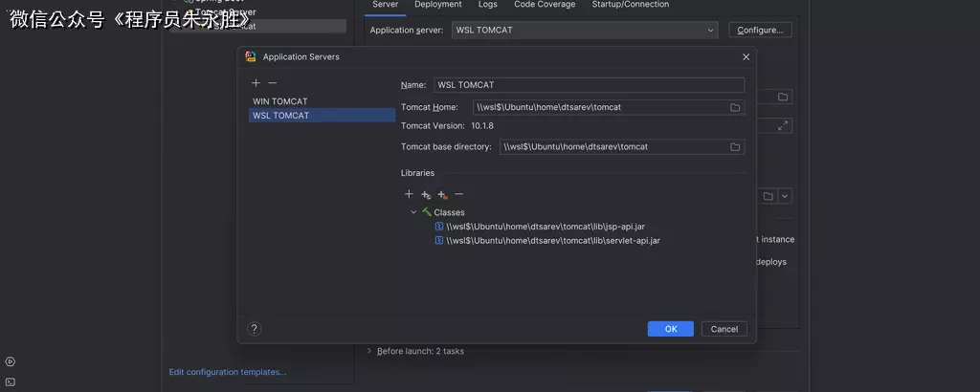Remove selected library with minus icon
980x392 pixels.
click(x=459, y=194)
